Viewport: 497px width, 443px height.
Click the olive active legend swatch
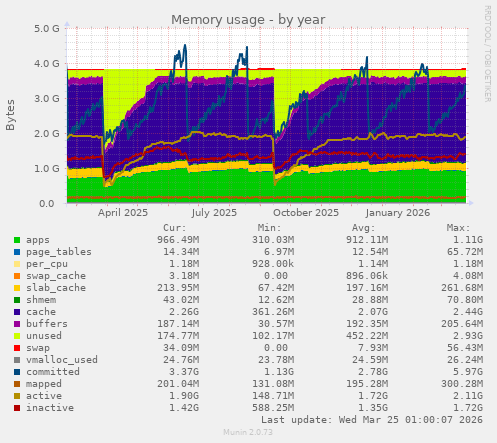pyautogui.click(x=17, y=396)
